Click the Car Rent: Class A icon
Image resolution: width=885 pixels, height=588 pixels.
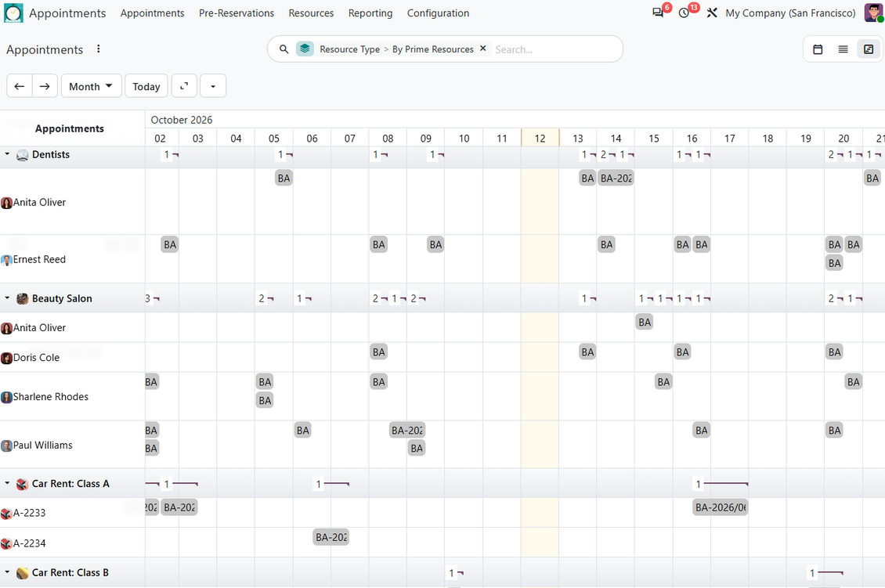pos(22,484)
